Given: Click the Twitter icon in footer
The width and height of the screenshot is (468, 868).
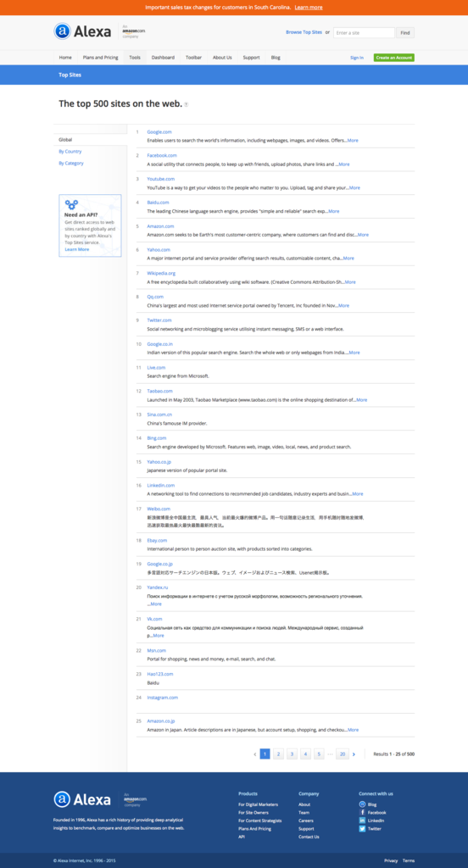Looking at the screenshot, I should [362, 829].
